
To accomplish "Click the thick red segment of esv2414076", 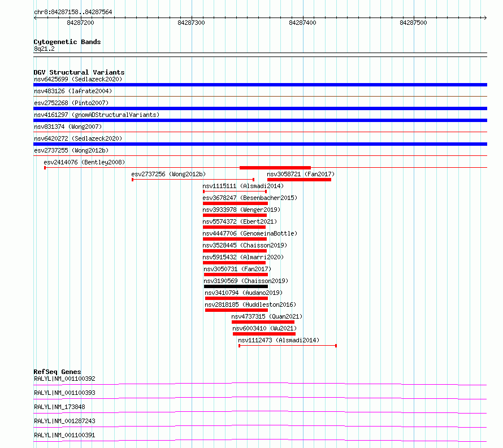I will (275, 168).
